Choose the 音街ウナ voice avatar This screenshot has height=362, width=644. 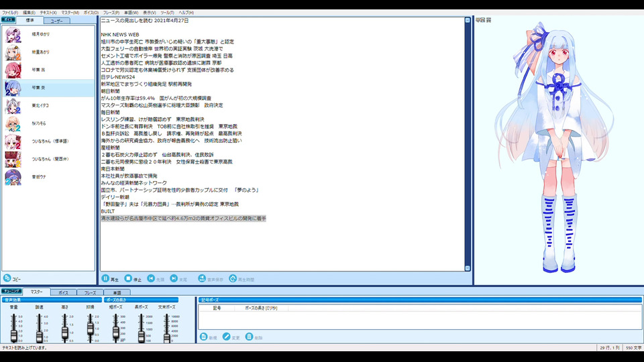13,177
